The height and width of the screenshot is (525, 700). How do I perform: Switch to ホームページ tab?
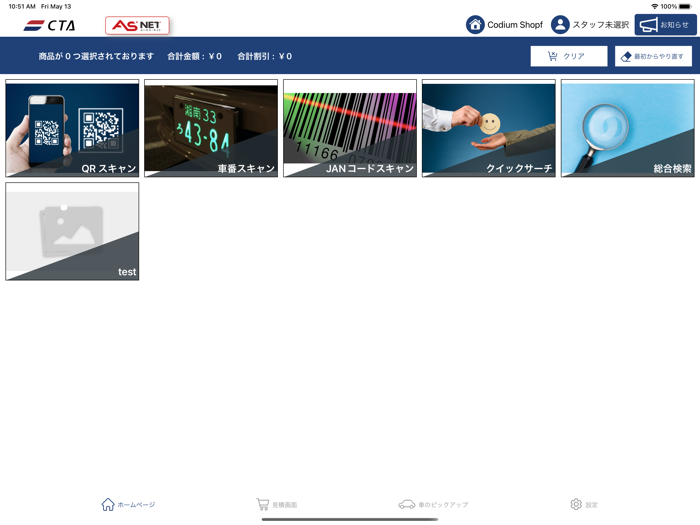(128, 504)
